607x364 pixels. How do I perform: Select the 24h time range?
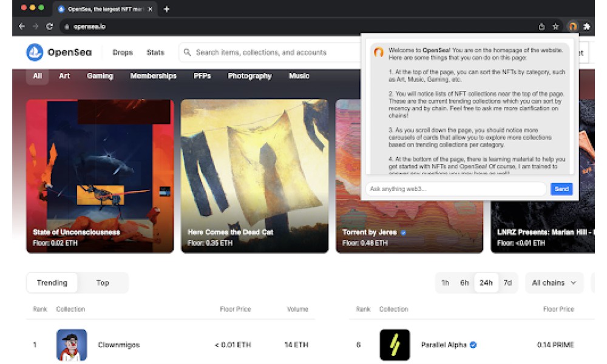coord(486,283)
